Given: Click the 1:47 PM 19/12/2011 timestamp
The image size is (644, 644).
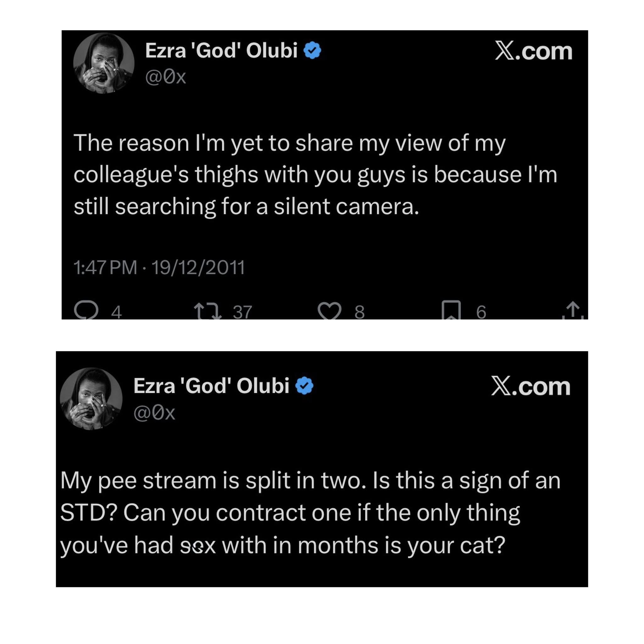Looking at the screenshot, I should [159, 268].
